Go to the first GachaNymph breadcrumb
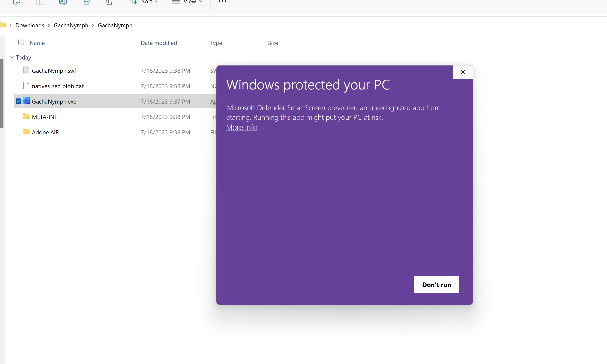Screen dimensions: 607x364 pyautogui.click(x=71, y=25)
